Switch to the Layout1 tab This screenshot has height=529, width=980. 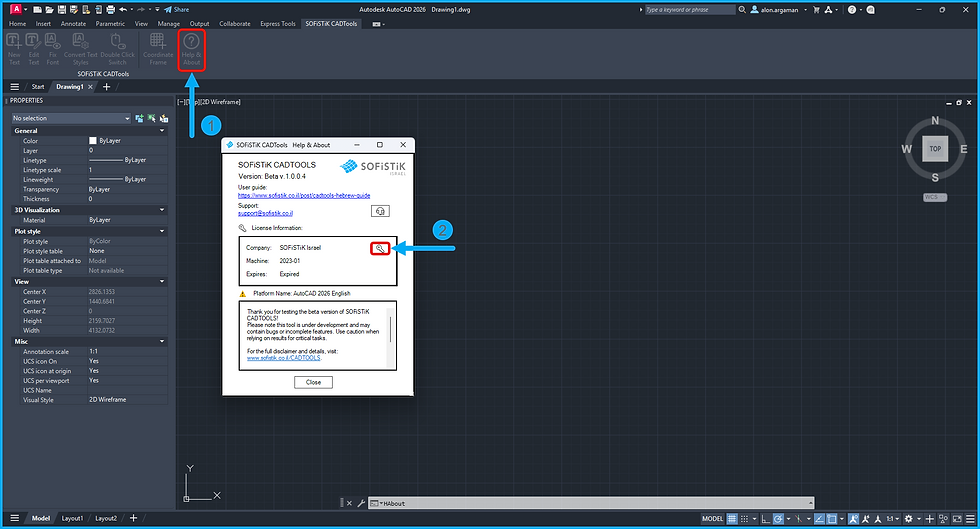point(72,518)
